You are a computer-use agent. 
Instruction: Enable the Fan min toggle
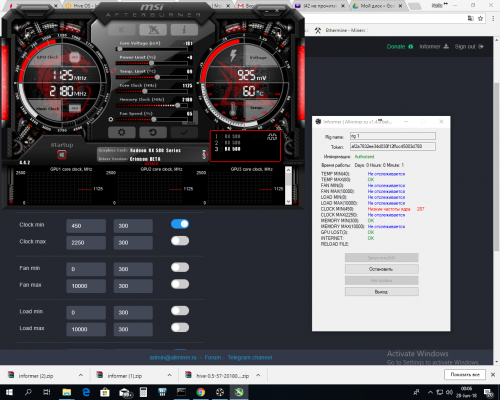point(180,267)
